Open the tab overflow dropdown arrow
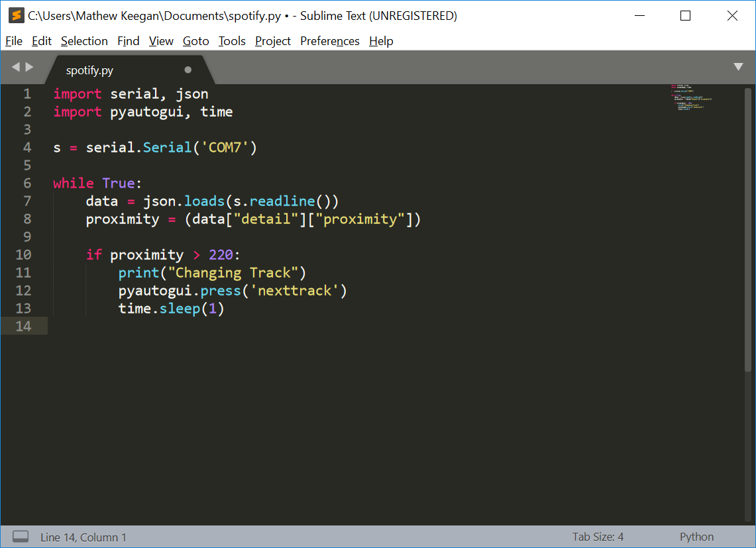This screenshot has height=548, width=756. click(738, 66)
